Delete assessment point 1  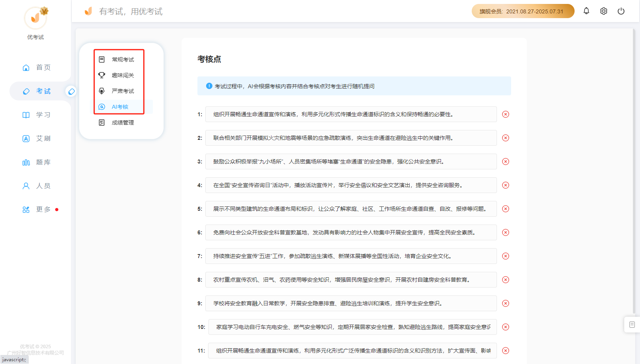(x=506, y=114)
